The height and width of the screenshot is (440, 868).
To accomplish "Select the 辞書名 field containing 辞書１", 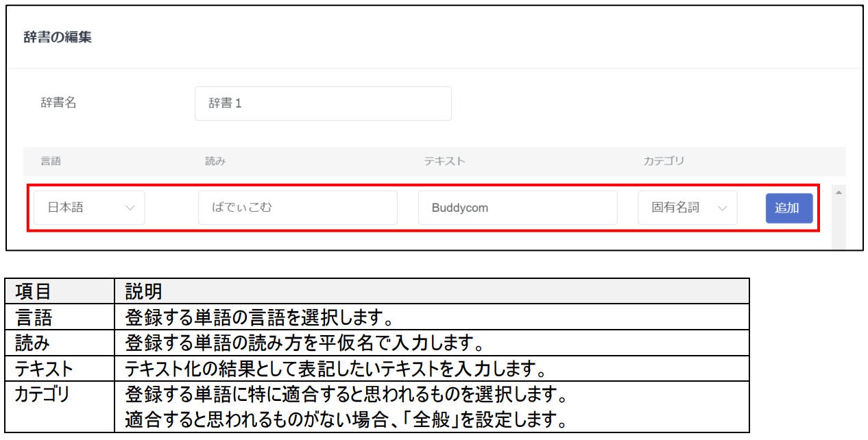I will click(x=322, y=103).
